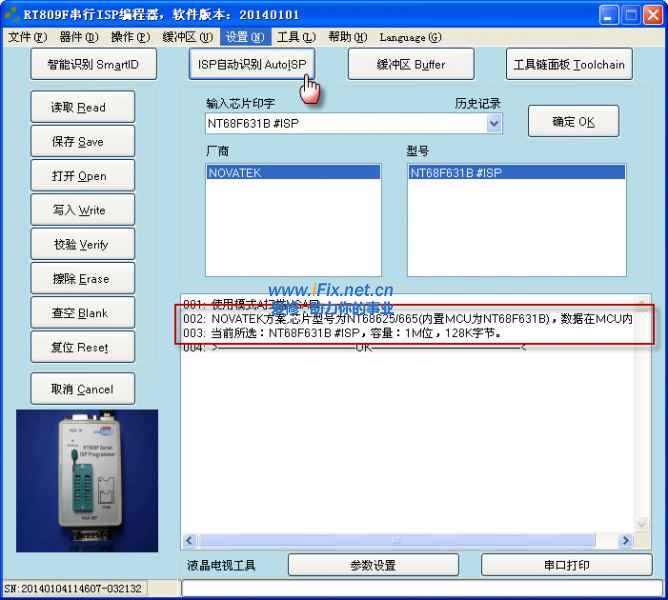
Task: Click the Reset button
Action: (79, 348)
